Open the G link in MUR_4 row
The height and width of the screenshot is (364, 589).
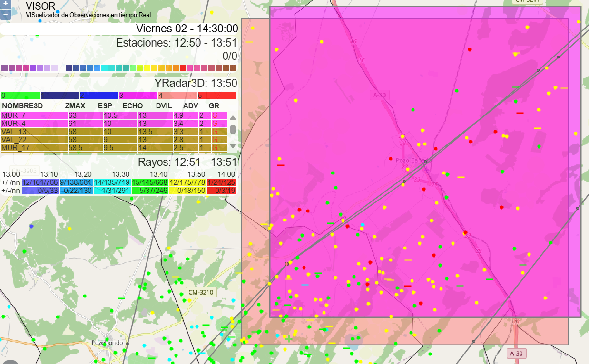tap(215, 123)
